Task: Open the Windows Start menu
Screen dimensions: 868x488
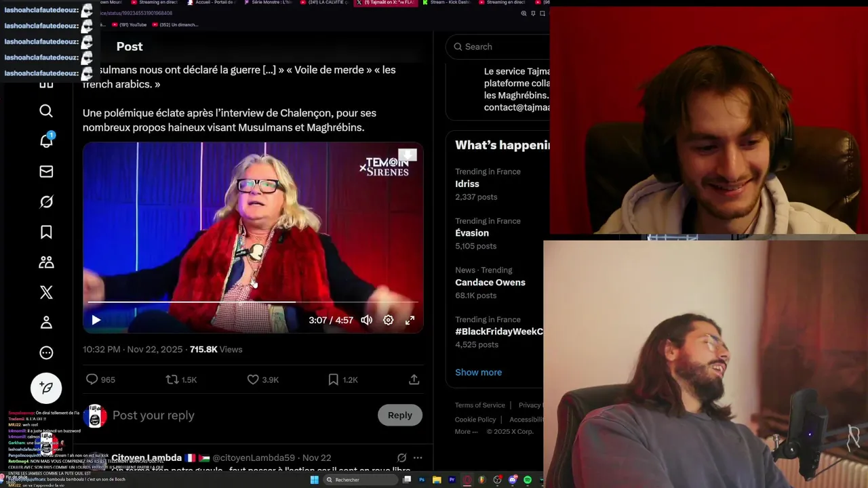Action: (315, 480)
